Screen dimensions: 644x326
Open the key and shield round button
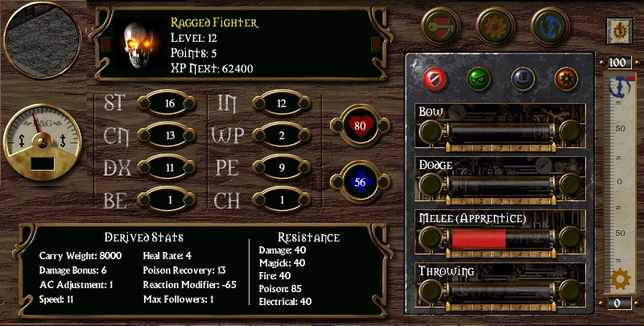coord(440,26)
